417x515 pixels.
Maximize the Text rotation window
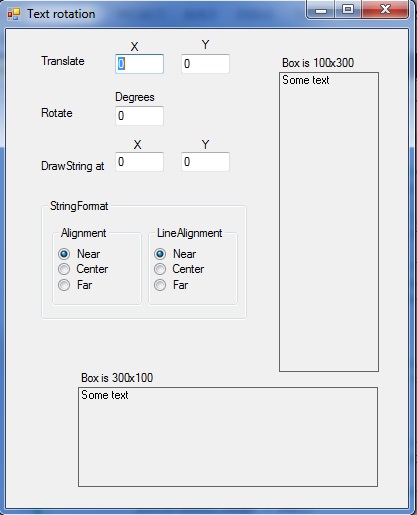[x=348, y=10]
